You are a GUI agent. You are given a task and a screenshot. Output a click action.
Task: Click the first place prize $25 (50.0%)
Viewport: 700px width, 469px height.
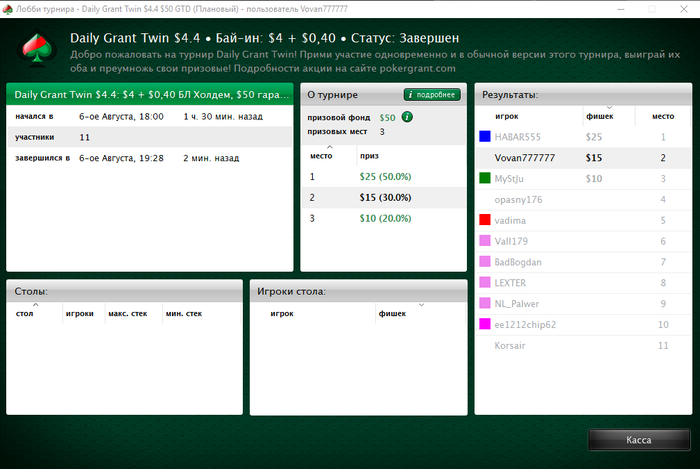pyautogui.click(x=385, y=177)
